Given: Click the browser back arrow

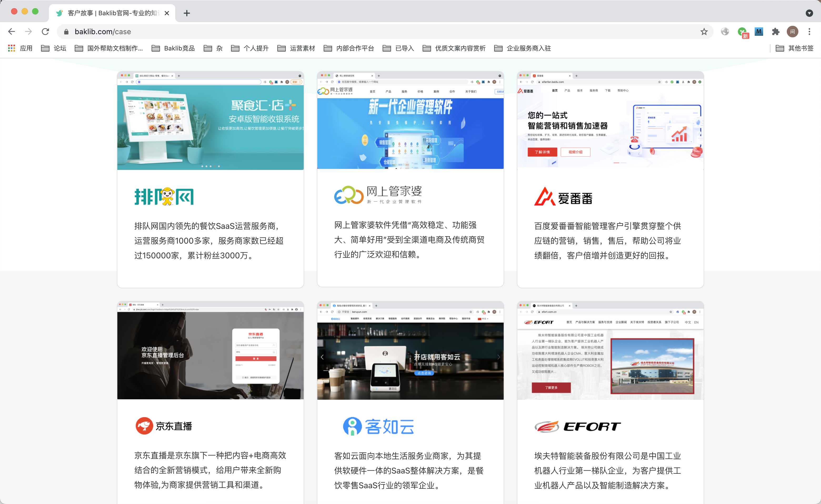Looking at the screenshot, I should click(x=12, y=32).
